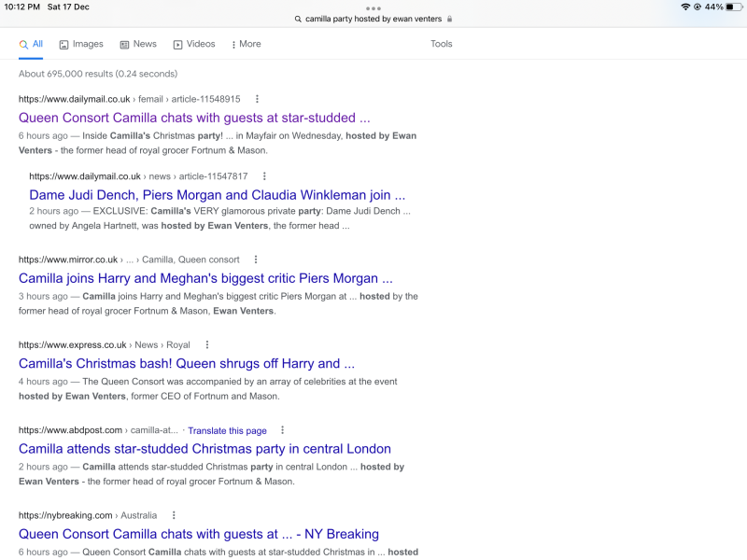Click 'Translate this page' for abdpost result
Viewport: 747px width, 560px height.
pos(227,430)
